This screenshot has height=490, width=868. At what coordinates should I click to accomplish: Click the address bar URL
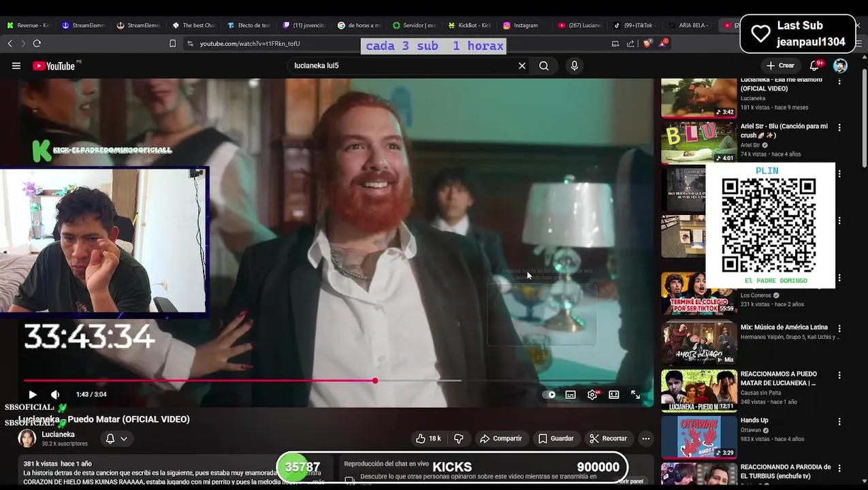250,44
